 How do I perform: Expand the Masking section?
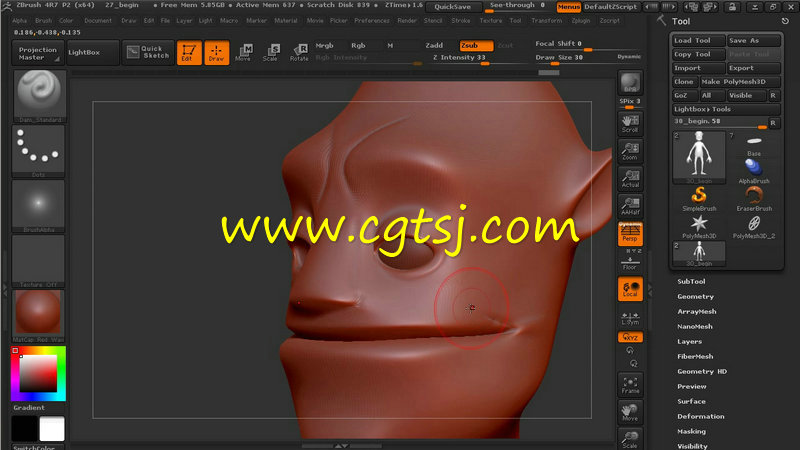pos(691,432)
